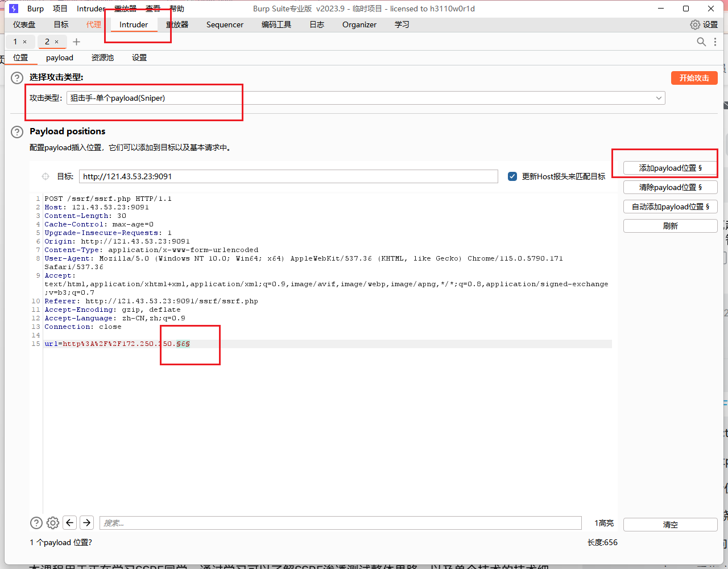Screen dimensions: 728x569
Task: Expand the 攻击类型 dropdown
Action: click(659, 98)
